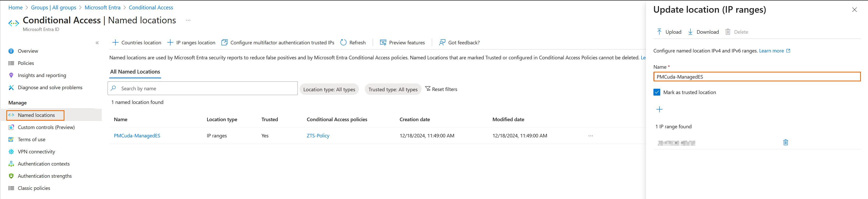Open Preview features

pos(402,42)
